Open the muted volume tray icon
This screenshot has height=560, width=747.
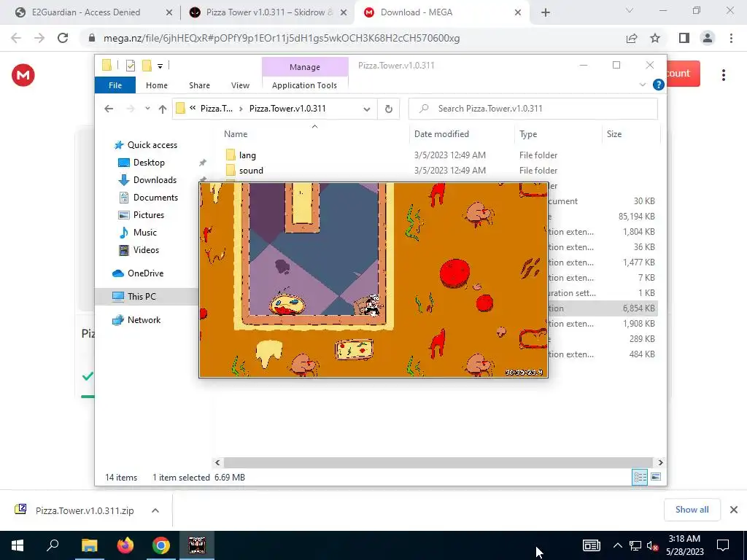(653, 545)
